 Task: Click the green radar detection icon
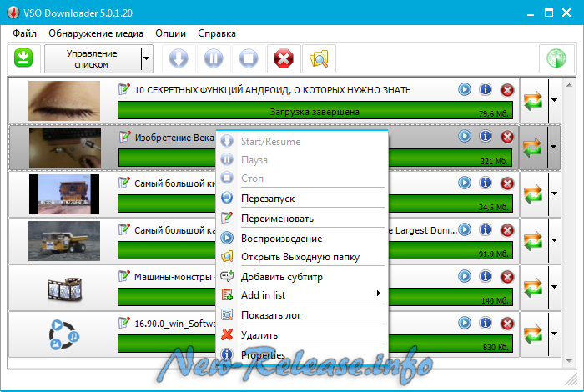[556, 58]
